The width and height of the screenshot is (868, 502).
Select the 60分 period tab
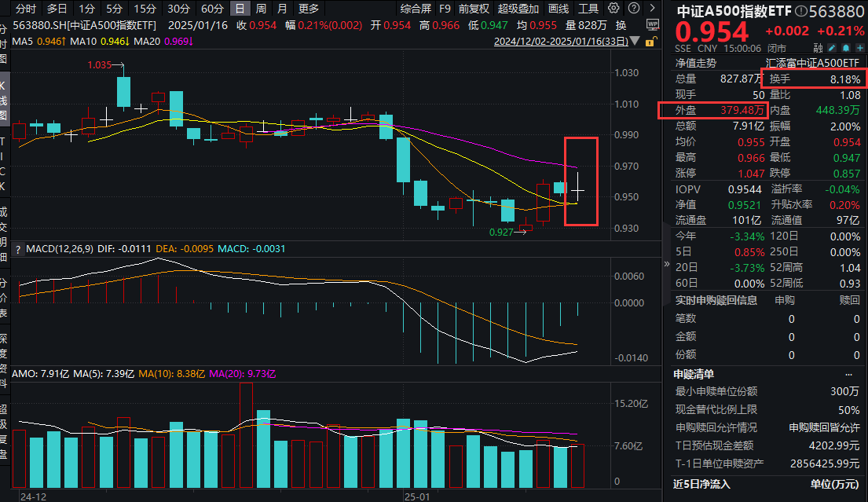(212, 9)
